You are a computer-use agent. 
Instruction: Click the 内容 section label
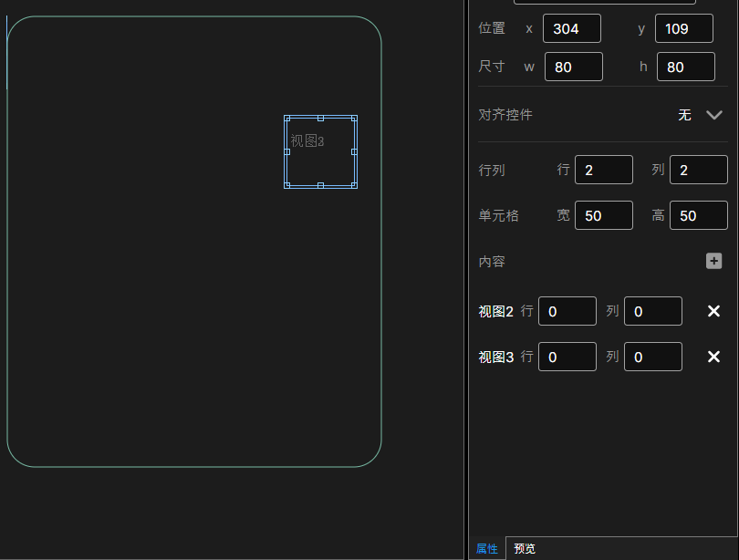point(492,262)
